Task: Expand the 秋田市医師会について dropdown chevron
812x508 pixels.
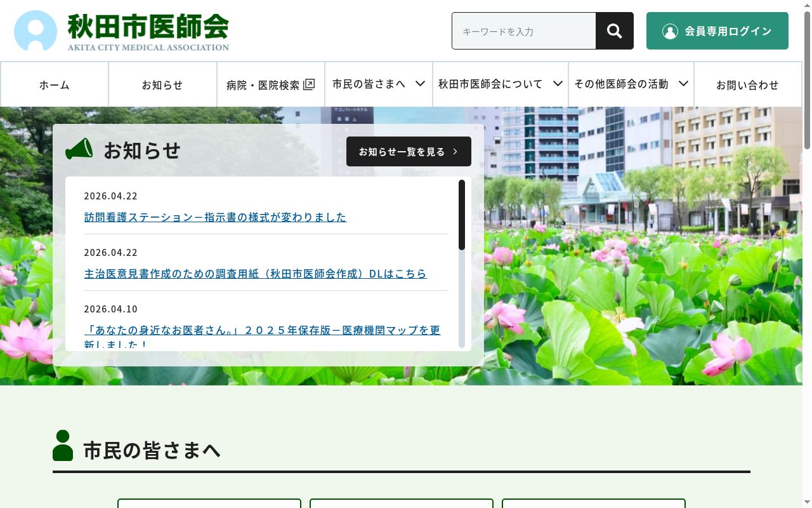Action: coord(558,84)
